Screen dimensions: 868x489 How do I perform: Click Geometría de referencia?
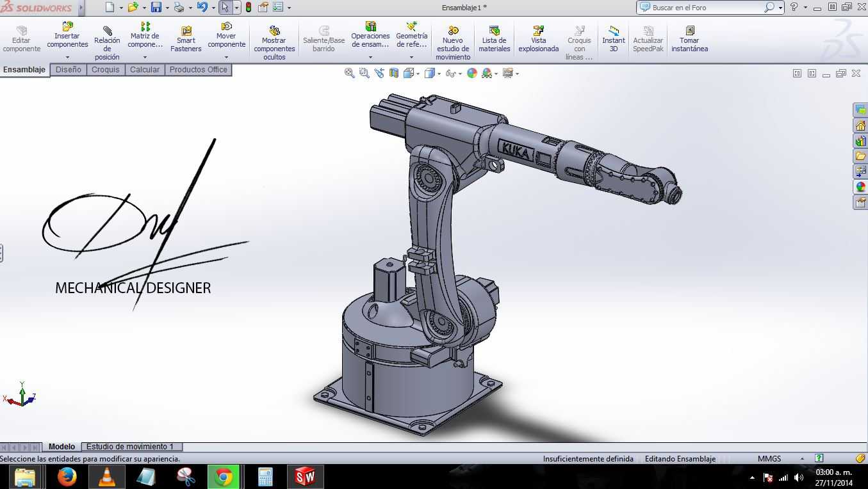pos(411,36)
